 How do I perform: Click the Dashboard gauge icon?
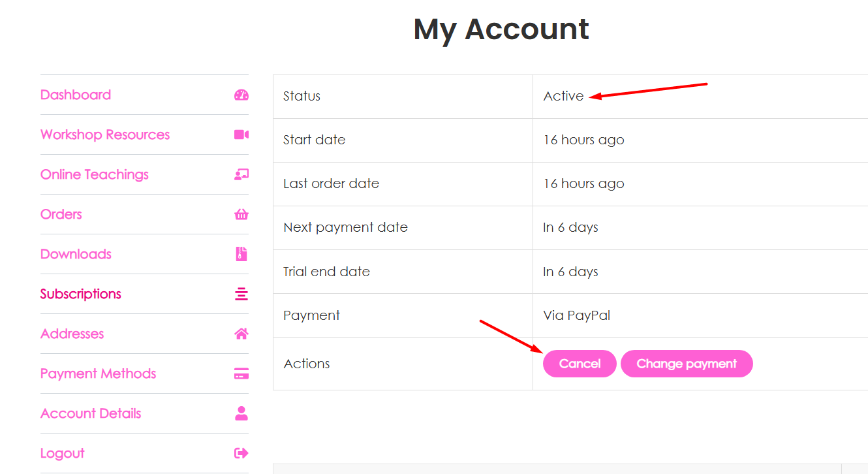[241, 95]
